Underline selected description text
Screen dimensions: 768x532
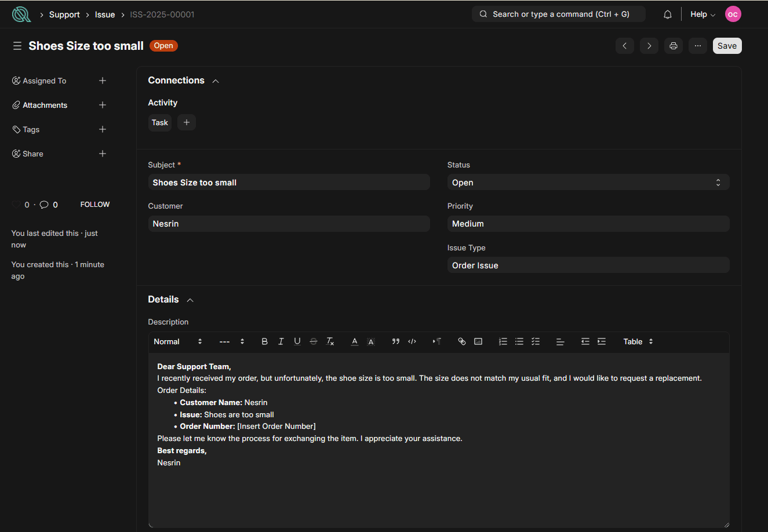click(x=297, y=341)
